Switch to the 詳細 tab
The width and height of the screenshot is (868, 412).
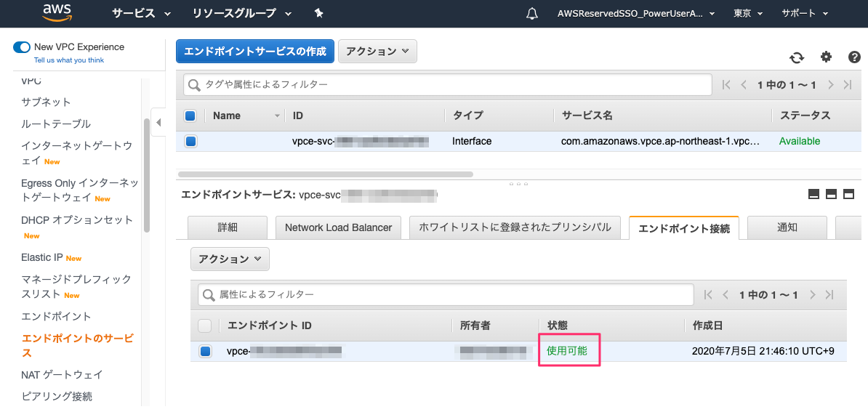(x=228, y=227)
